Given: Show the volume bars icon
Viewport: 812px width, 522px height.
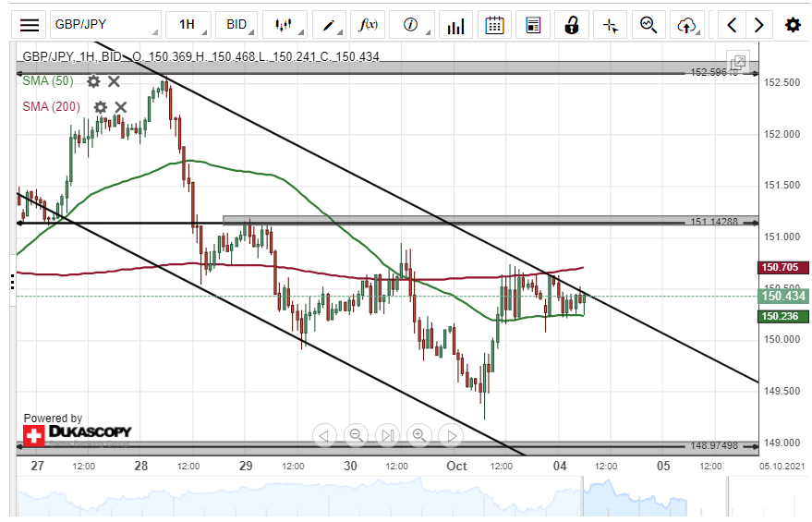Looking at the screenshot, I should tap(455, 24).
